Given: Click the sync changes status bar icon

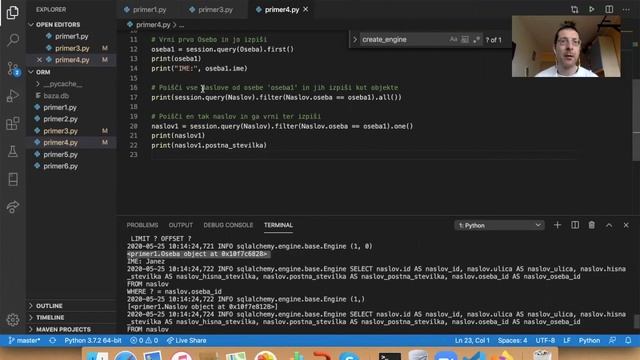Looking at the screenshot, I should click(52, 340).
